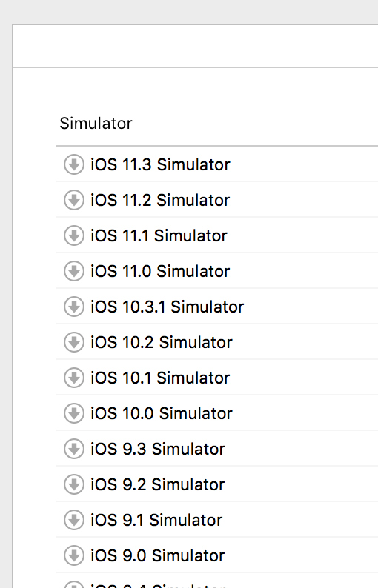Download iOS 9.3 Simulator with arrow icon
The width and height of the screenshot is (378, 588).
click(74, 449)
